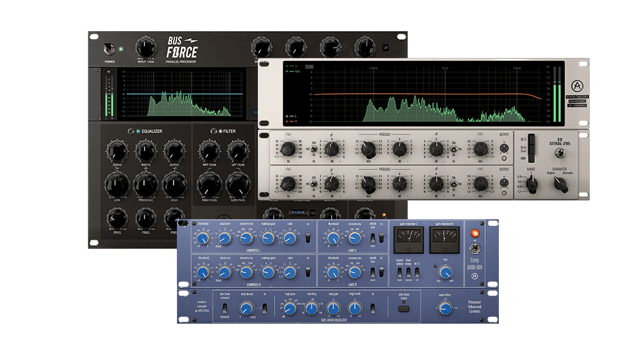Click the bottom-row OUTPUT knob on Sitral
644x361 pixels.
pos(504,182)
